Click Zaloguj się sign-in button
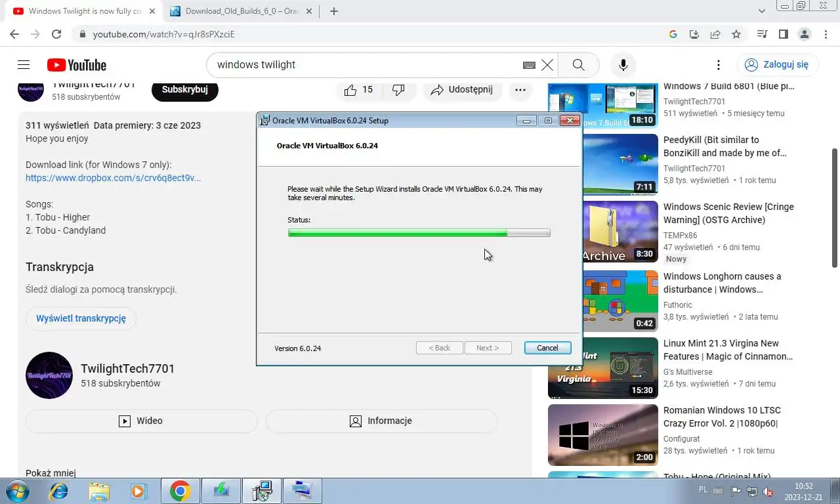The image size is (840, 504). [x=777, y=65]
